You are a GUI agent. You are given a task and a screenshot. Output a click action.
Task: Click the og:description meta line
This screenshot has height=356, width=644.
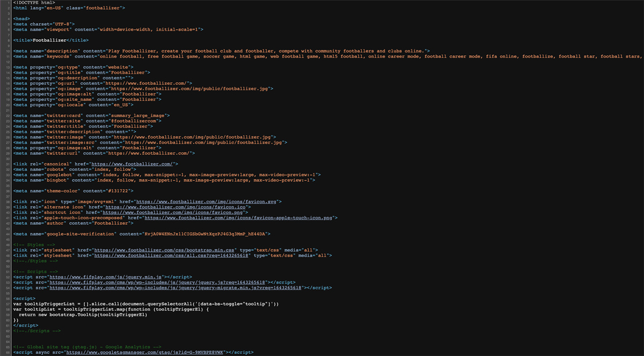pyautogui.click(x=73, y=78)
